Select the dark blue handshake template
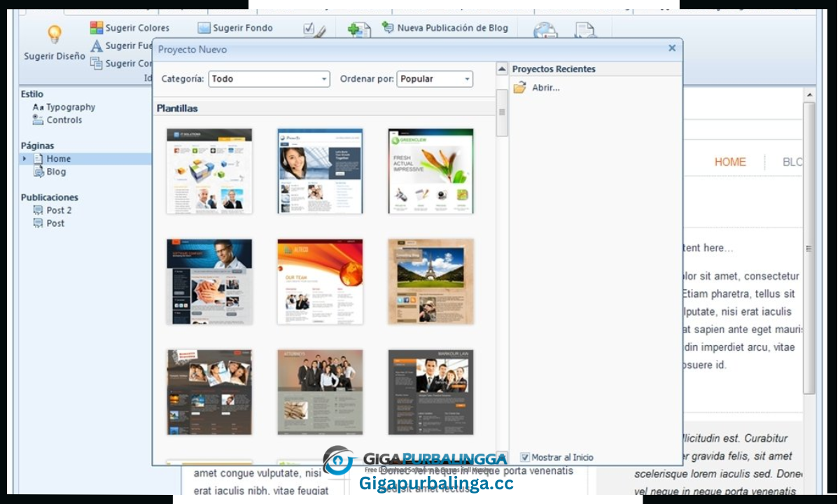 coord(209,281)
